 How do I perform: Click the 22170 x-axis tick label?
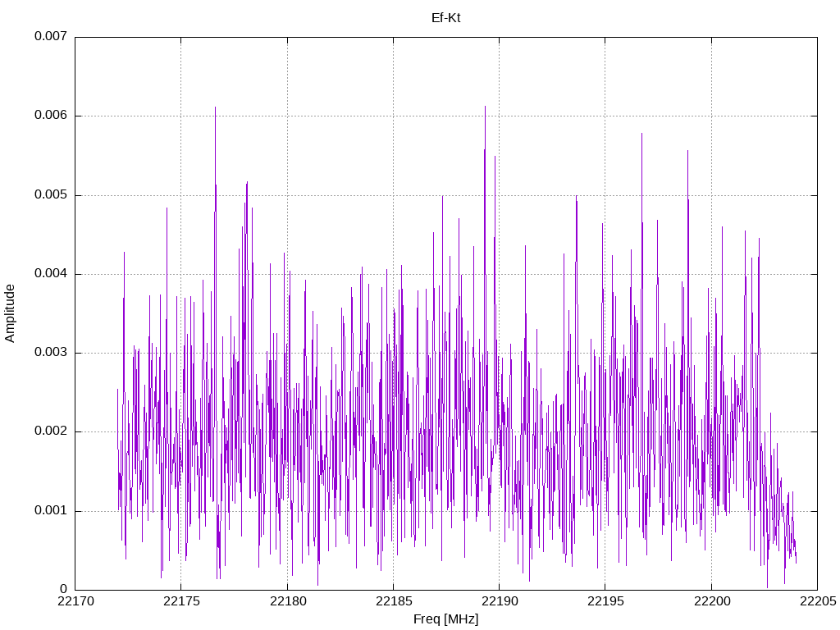pos(75,601)
